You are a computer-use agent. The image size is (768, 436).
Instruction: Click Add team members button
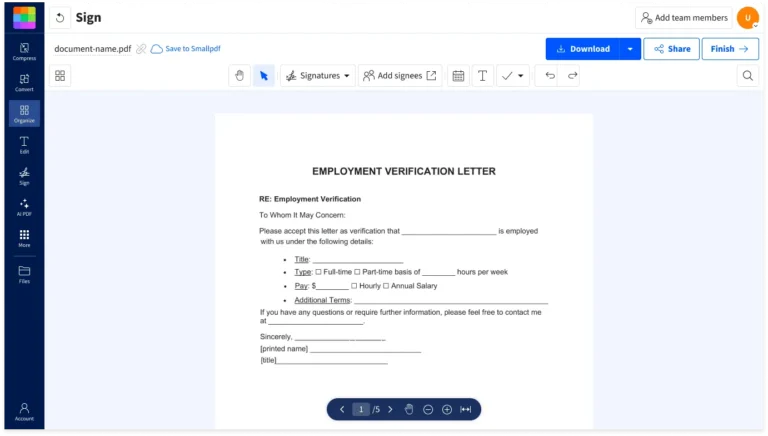(684, 18)
